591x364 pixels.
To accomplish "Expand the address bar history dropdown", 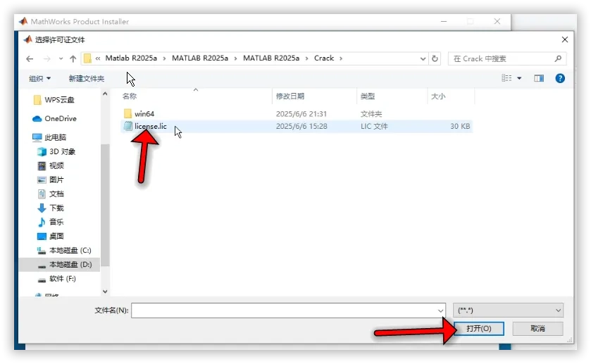I will (423, 58).
